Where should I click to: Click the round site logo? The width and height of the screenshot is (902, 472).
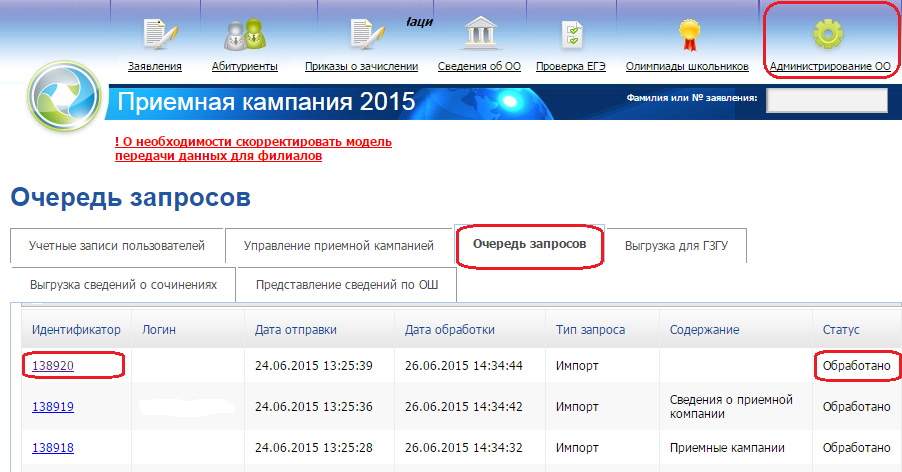pyautogui.click(x=64, y=96)
